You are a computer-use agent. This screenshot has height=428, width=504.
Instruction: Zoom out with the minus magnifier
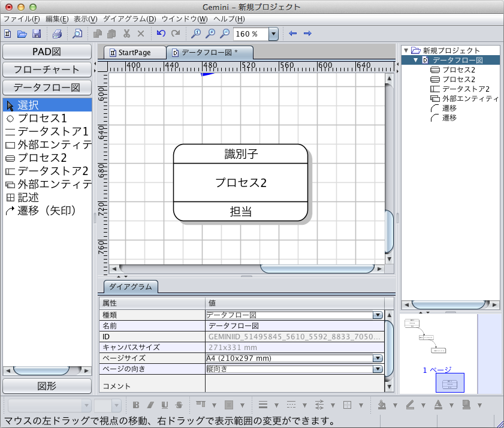click(x=225, y=34)
